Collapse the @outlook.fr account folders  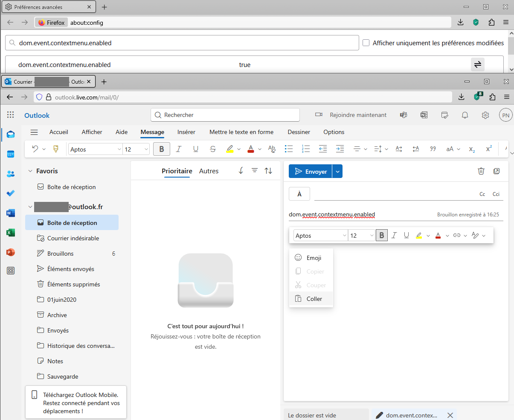point(30,207)
